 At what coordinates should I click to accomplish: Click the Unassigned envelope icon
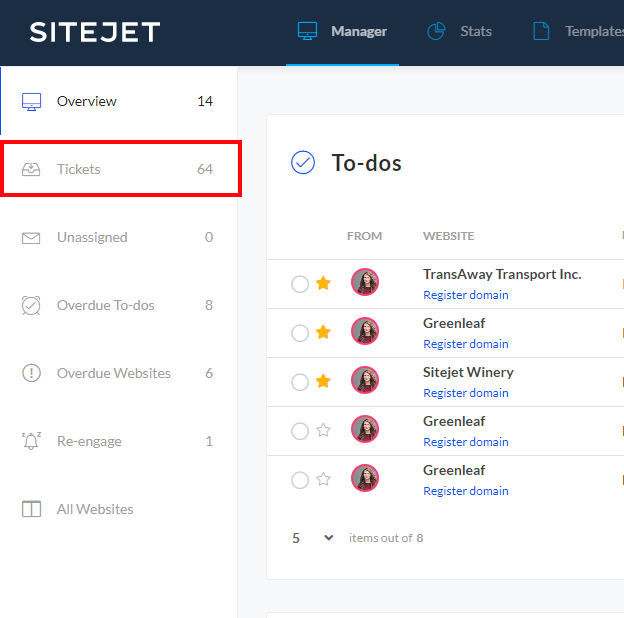(x=32, y=237)
